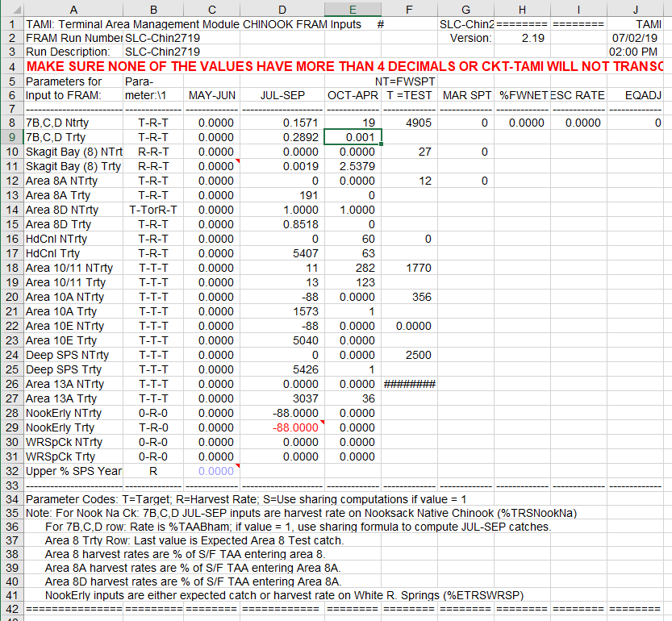Click 'FRAM Run Number' label
The width and height of the screenshot is (672, 621).
73,38
